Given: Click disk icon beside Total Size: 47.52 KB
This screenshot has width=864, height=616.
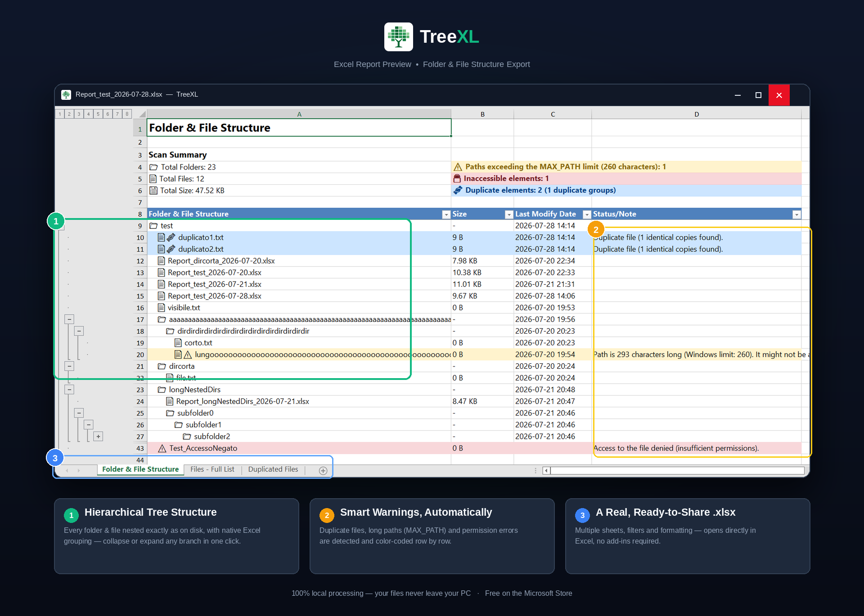Looking at the screenshot, I should (153, 191).
